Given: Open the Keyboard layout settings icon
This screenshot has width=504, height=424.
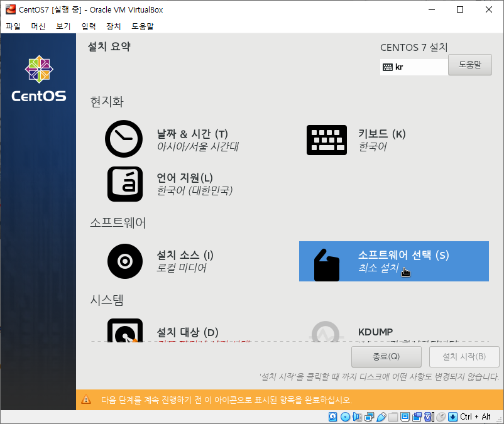Looking at the screenshot, I should tap(327, 140).
